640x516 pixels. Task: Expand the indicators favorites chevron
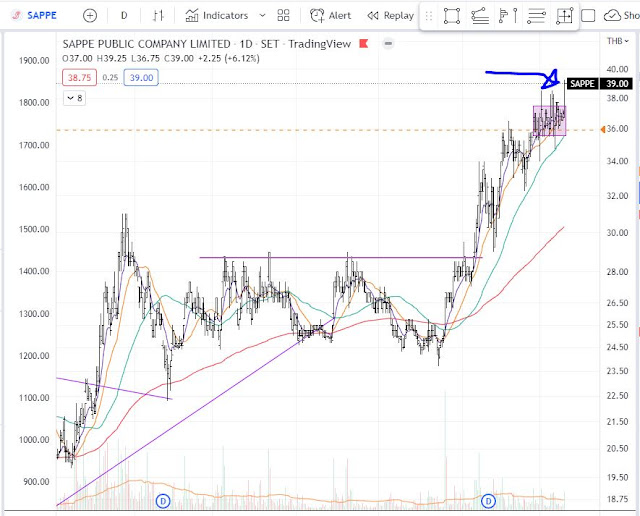point(262,16)
